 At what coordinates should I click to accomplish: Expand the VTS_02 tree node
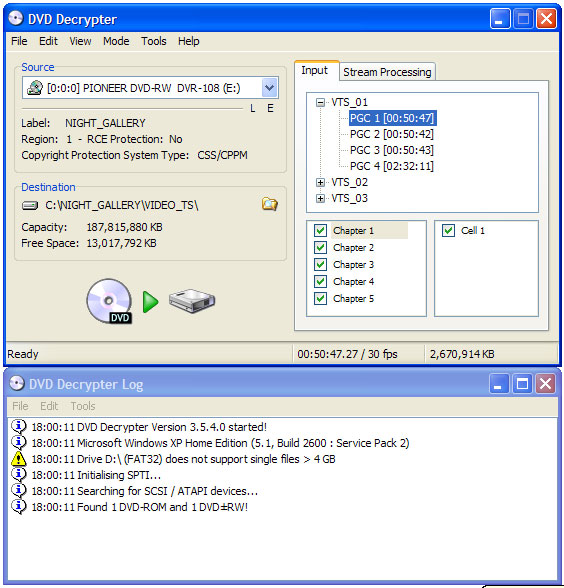pyautogui.click(x=320, y=182)
